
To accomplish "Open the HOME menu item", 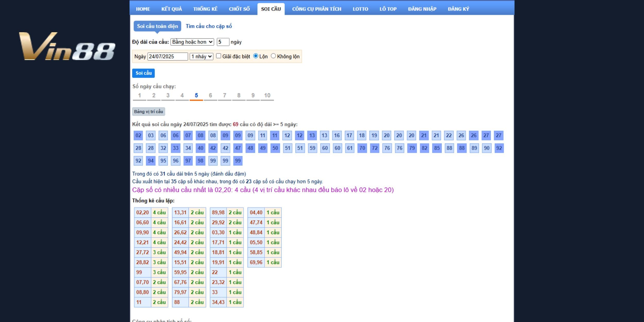I will pyautogui.click(x=143, y=9).
